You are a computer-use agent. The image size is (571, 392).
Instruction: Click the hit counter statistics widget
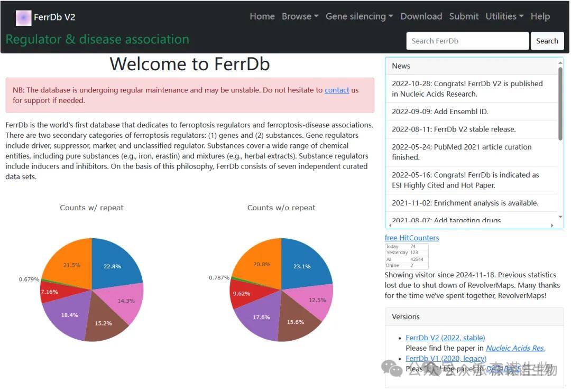click(406, 256)
